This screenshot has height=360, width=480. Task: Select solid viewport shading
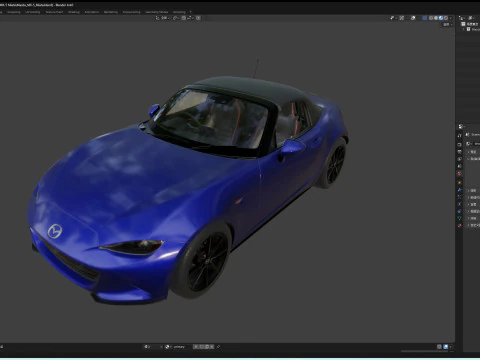tap(436, 18)
